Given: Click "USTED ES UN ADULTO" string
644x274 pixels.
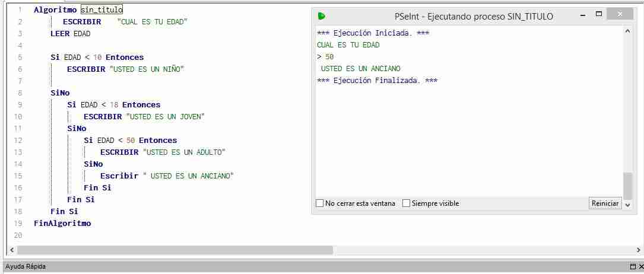Looking at the screenshot, I should tap(183, 152).
